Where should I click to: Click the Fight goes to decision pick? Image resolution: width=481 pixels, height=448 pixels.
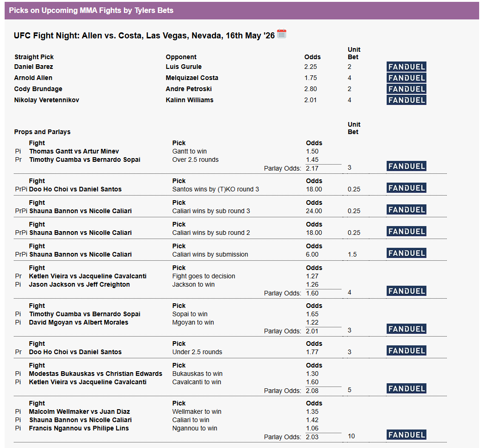click(x=203, y=276)
